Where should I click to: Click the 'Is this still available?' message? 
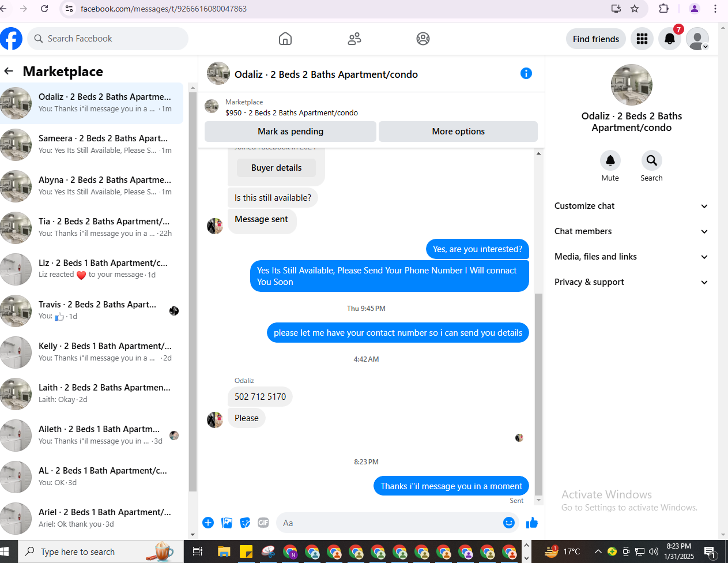pyautogui.click(x=273, y=198)
